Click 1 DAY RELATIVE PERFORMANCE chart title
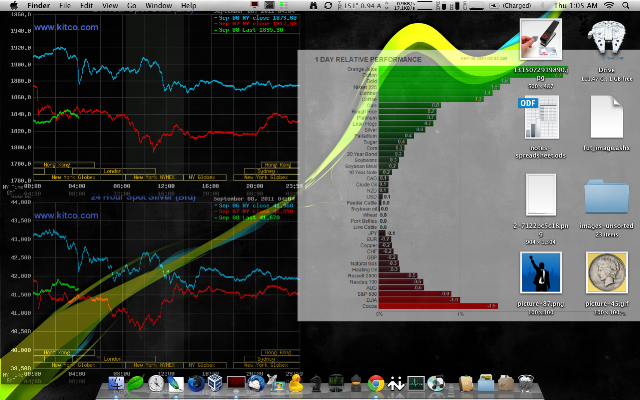The height and width of the screenshot is (400, 640). coord(368,60)
